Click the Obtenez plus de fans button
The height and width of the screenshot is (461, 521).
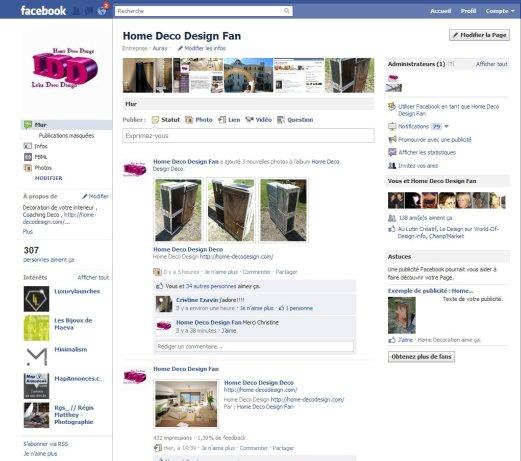(x=421, y=357)
